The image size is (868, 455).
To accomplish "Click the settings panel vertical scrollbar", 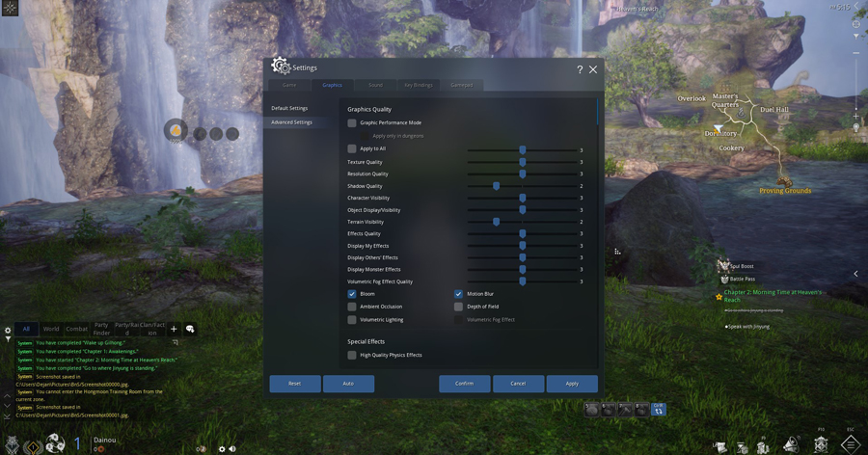I will [597, 112].
